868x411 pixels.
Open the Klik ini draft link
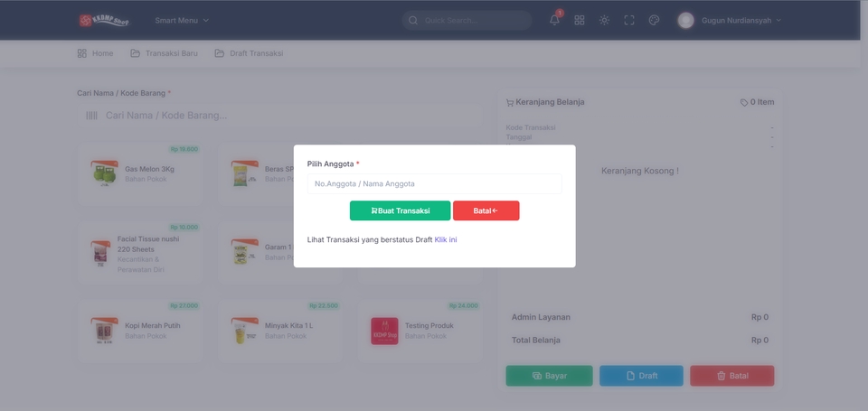(x=446, y=239)
